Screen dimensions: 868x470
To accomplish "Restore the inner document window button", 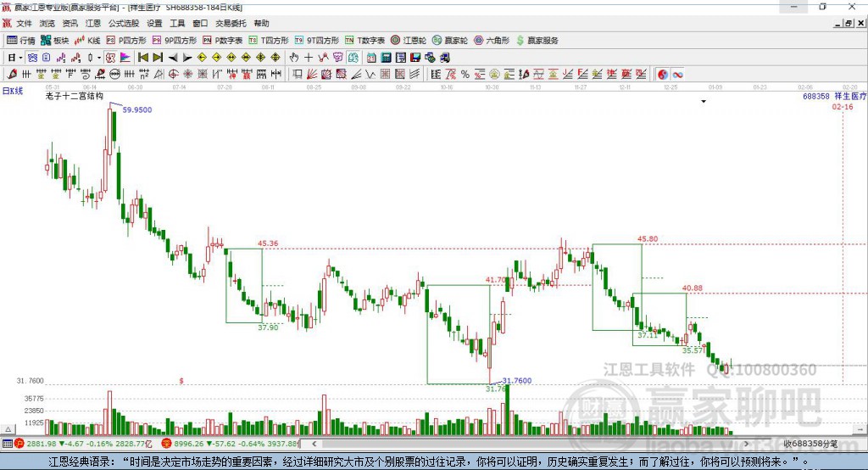I will tap(849, 23).
